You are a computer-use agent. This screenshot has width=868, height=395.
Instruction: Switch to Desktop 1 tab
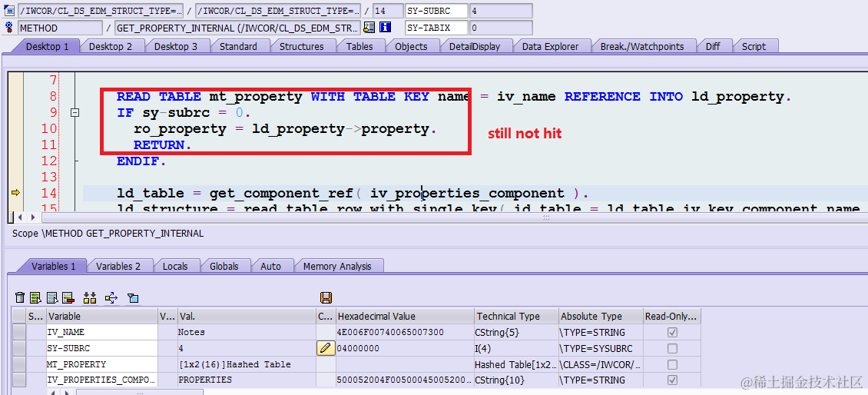(x=48, y=47)
